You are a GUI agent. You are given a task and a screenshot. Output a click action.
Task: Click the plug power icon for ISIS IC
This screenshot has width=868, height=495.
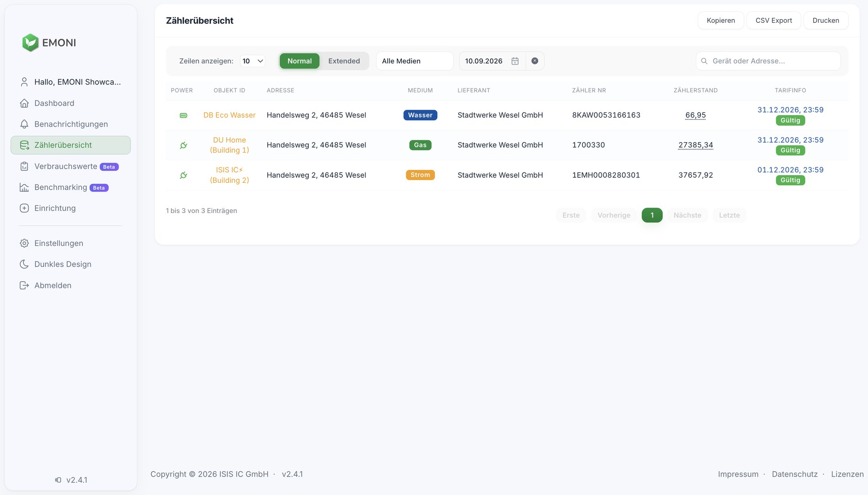[x=184, y=175]
